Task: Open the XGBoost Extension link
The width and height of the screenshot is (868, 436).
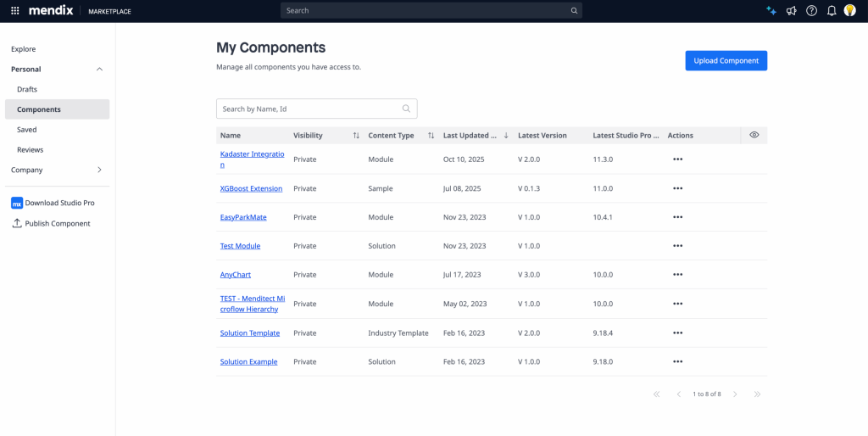Action: [251, 188]
